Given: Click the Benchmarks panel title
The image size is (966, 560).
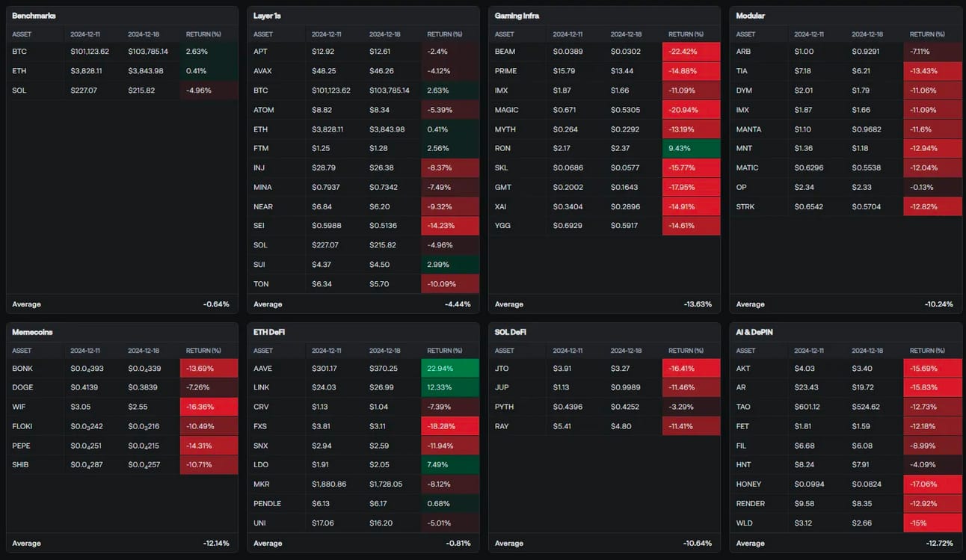Looking at the screenshot, I should (34, 16).
